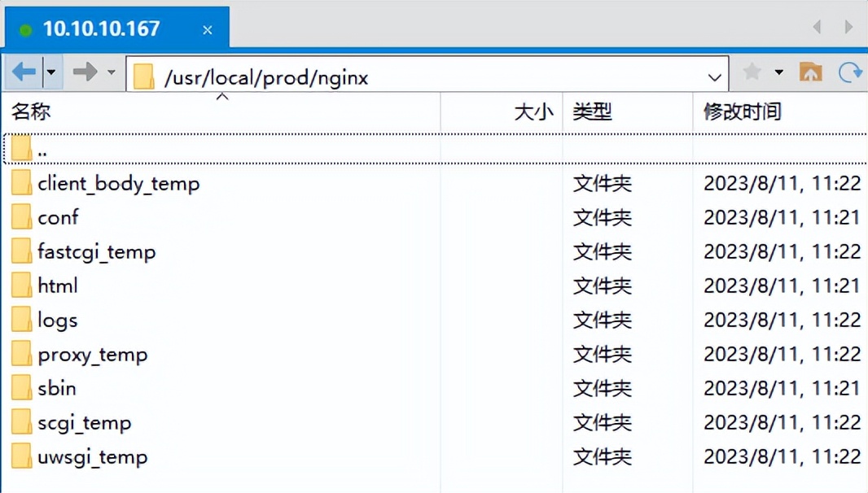Click the folder icon in the address bar

143,75
